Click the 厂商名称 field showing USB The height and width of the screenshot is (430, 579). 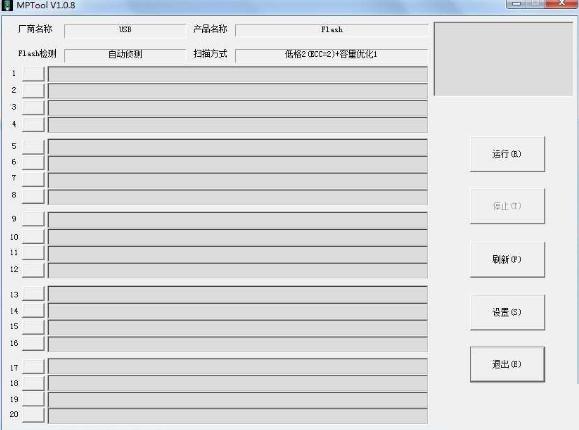tap(125, 31)
